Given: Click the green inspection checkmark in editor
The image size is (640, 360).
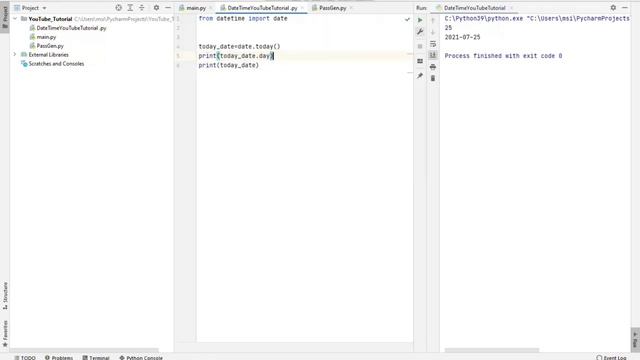Looking at the screenshot, I should [x=407, y=19].
